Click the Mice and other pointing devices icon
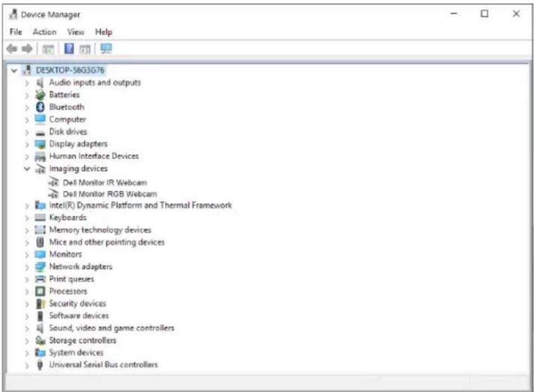 coord(40,242)
